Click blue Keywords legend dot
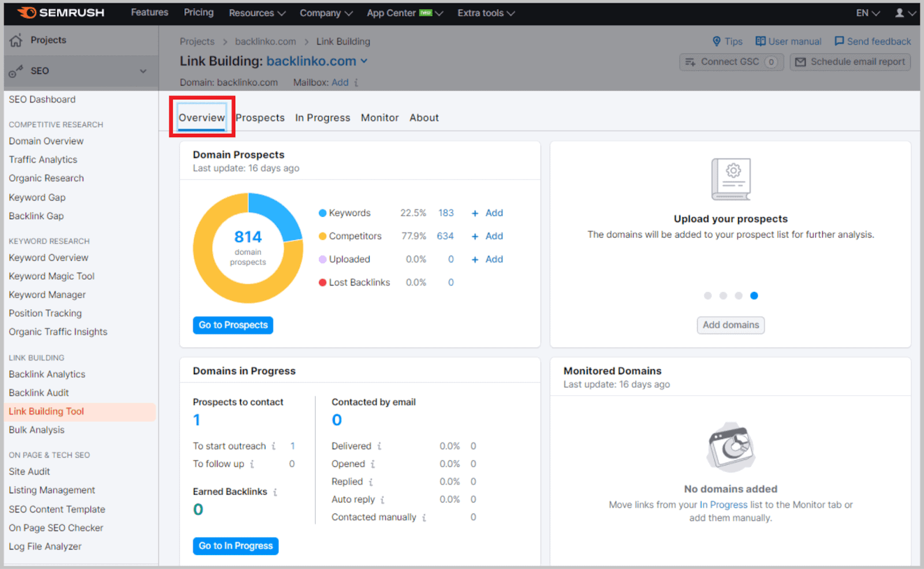This screenshot has height=569, width=924. (x=323, y=213)
